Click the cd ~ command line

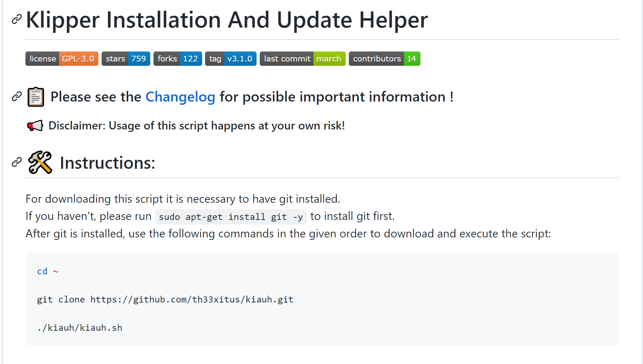pos(48,271)
